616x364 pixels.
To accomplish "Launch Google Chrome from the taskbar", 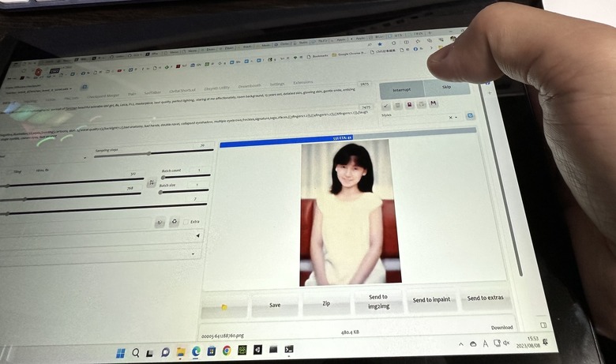I will [x=227, y=351].
